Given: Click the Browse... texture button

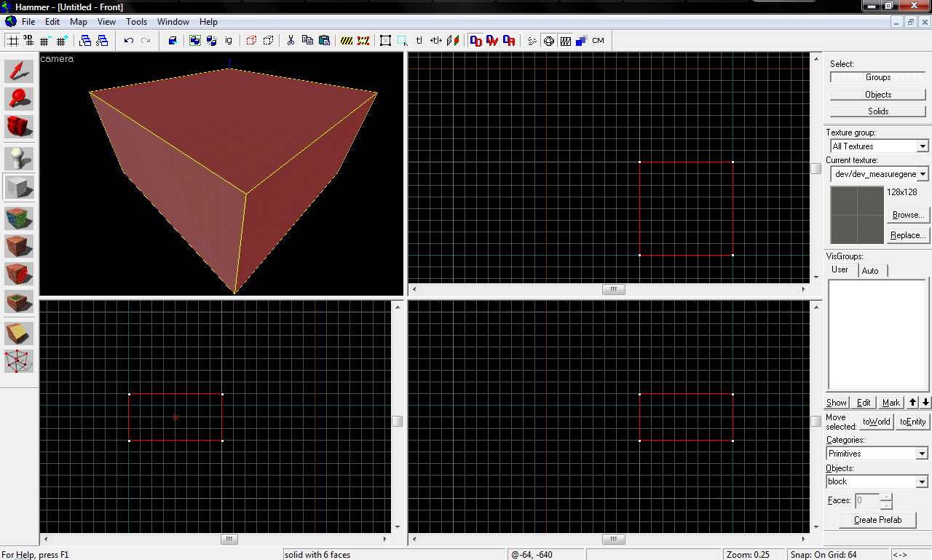Looking at the screenshot, I should pos(908,215).
